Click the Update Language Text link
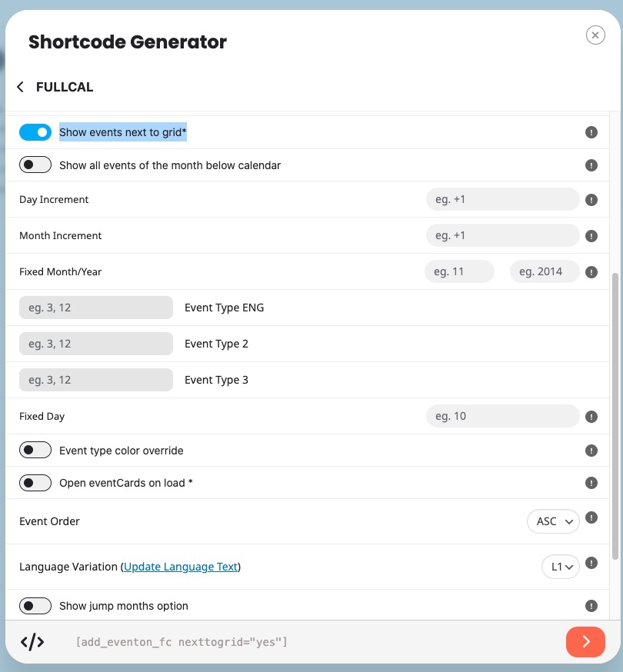The width and height of the screenshot is (623, 672). 181,567
